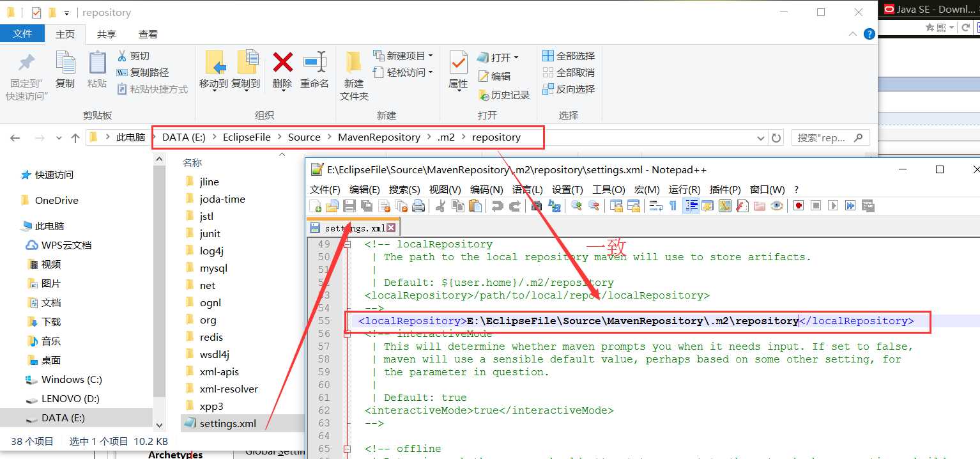Open address bar history dropdown arrow
The width and height of the screenshot is (980, 459).
pyautogui.click(x=760, y=138)
